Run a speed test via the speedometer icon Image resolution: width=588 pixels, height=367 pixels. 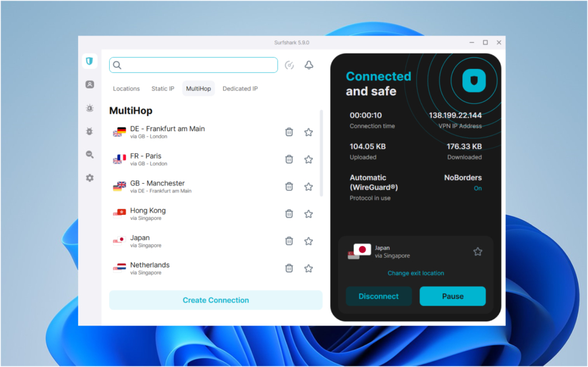click(289, 65)
